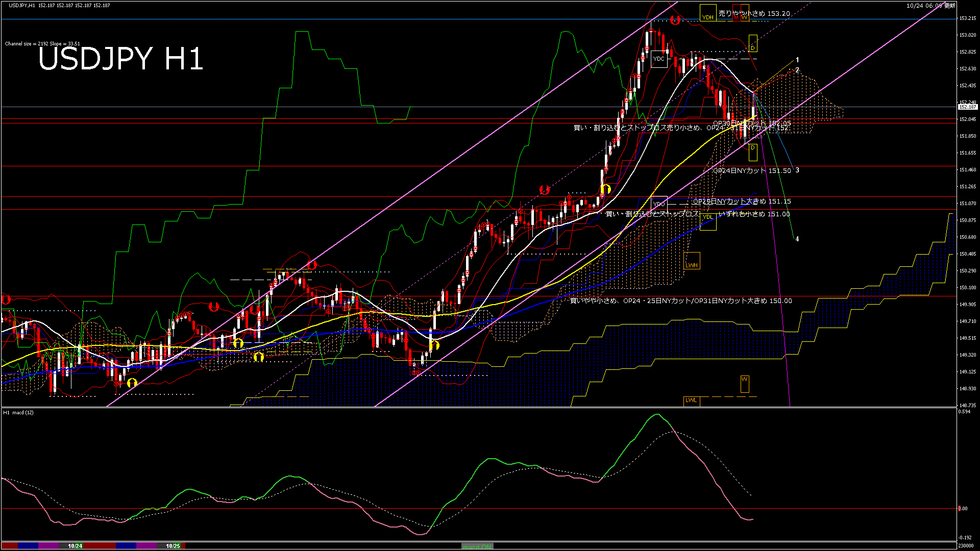Click the YDH level marker box
The image size is (980, 551).
click(707, 13)
